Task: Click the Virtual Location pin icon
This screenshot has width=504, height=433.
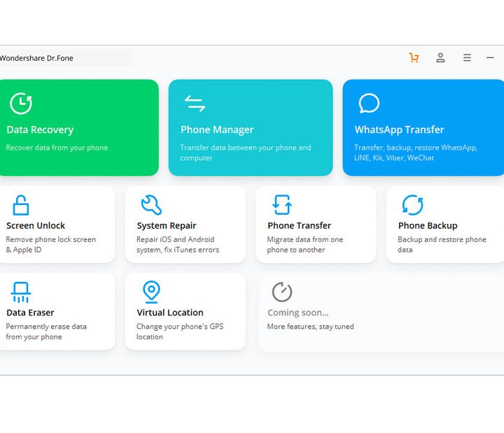Action: point(151,292)
